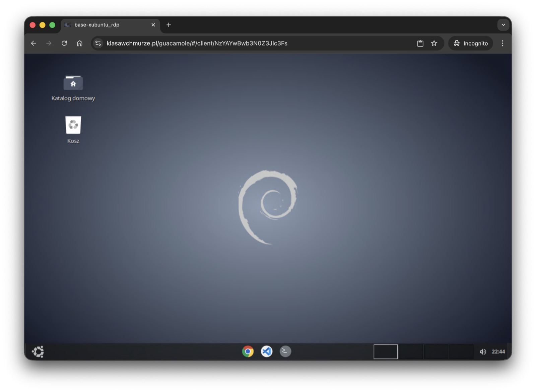536x392 pixels.
Task: Click the Katalog domowy label text
Action: pos(73,98)
